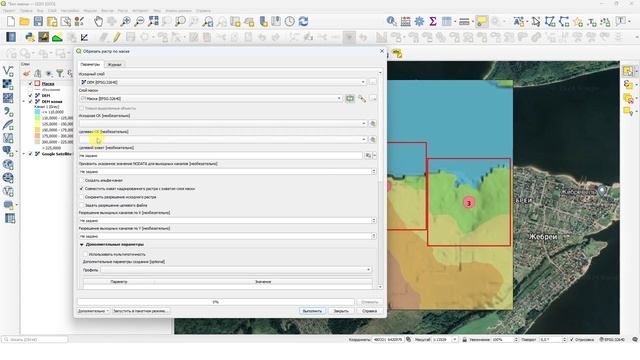640x360 pixels.
Task: Open the source CRS dropdown
Action: pyautogui.click(x=223, y=123)
